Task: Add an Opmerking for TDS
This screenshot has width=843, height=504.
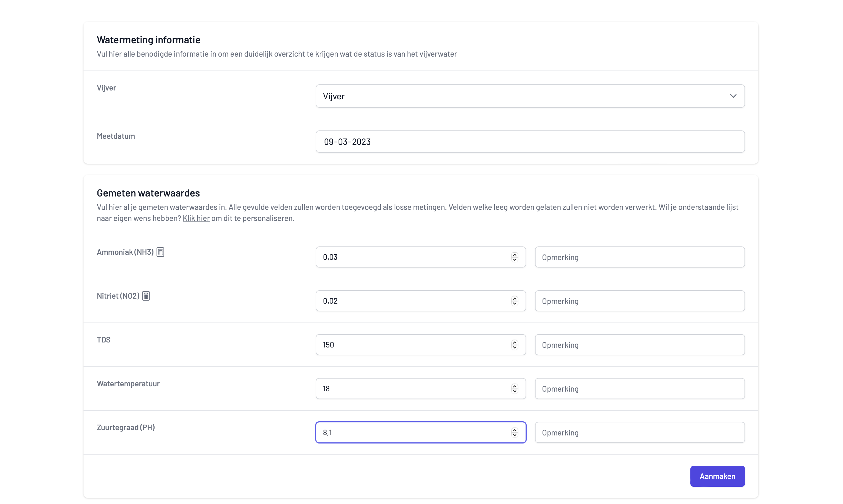Action: 640,345
